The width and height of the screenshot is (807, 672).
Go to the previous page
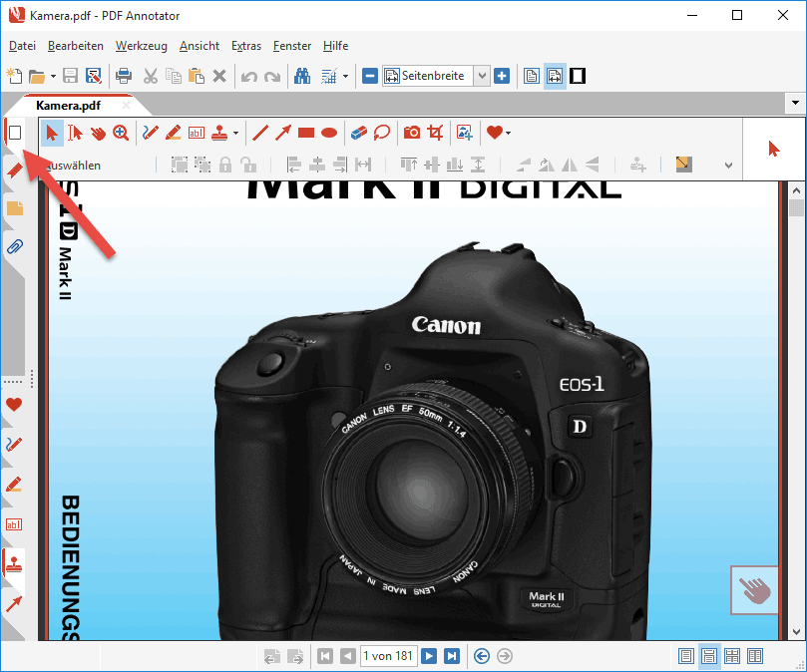pyautogui.click(x=348, y=656)
